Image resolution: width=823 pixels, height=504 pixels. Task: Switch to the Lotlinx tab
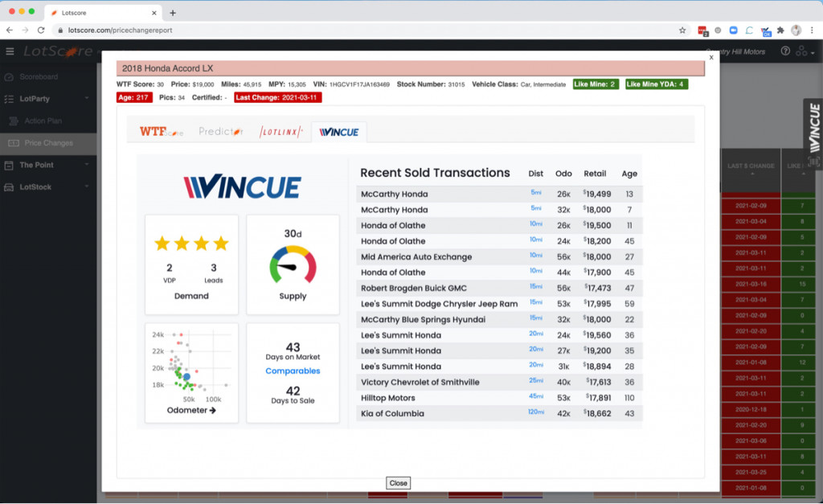pos(280,132)
